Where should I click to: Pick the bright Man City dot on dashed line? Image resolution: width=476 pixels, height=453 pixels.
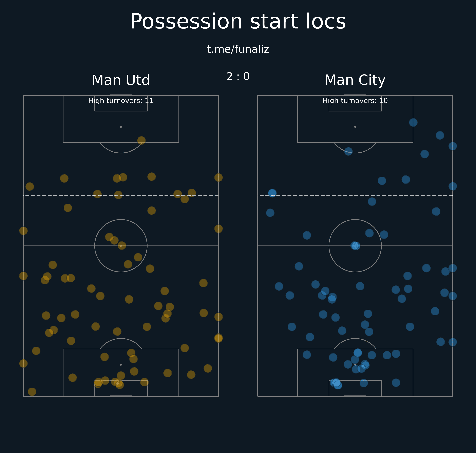point(272,193)
